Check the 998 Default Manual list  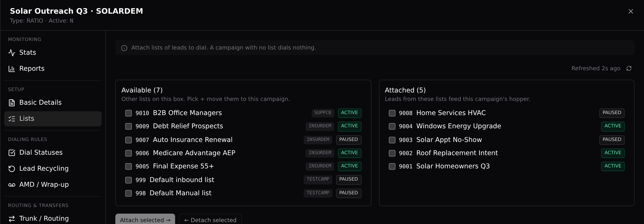click(x=129, y=193)
